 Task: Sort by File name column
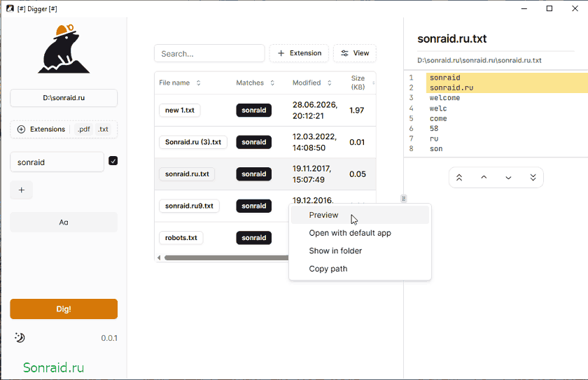[x=180, y=83]
